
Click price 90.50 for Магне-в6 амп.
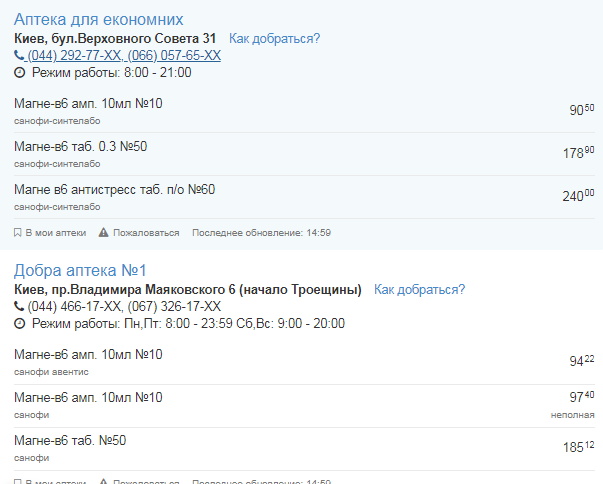point(581,110)
